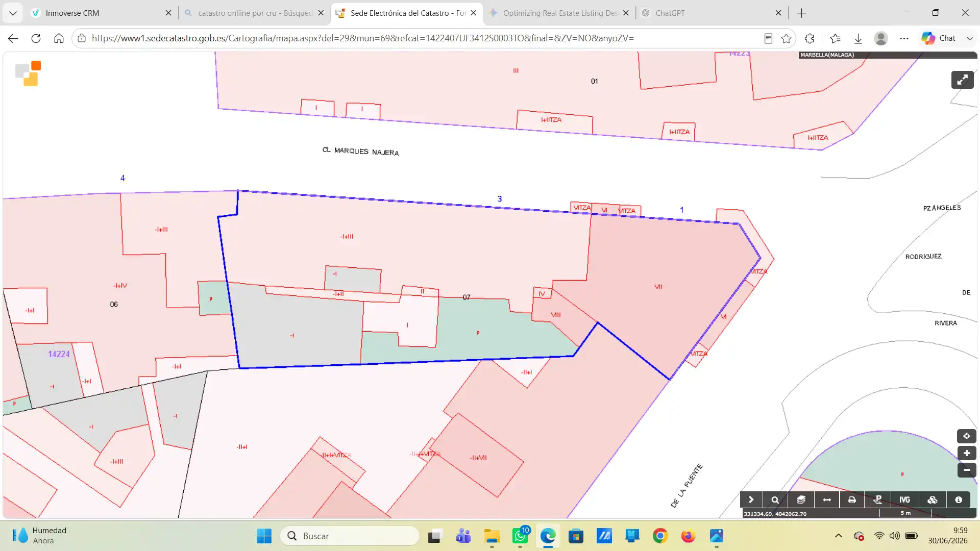Select the distance measurement arrow tool

pyautogui.click(x=827, y=500)
